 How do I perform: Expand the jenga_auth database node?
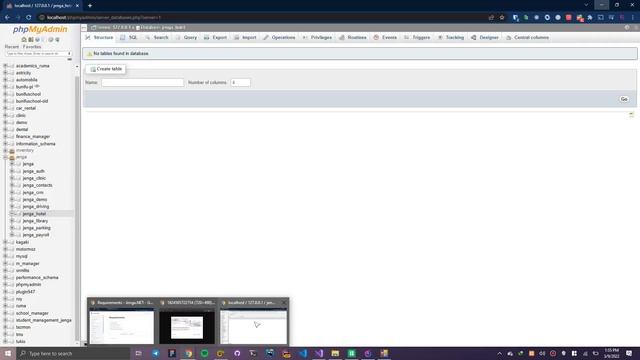(12, 171)
